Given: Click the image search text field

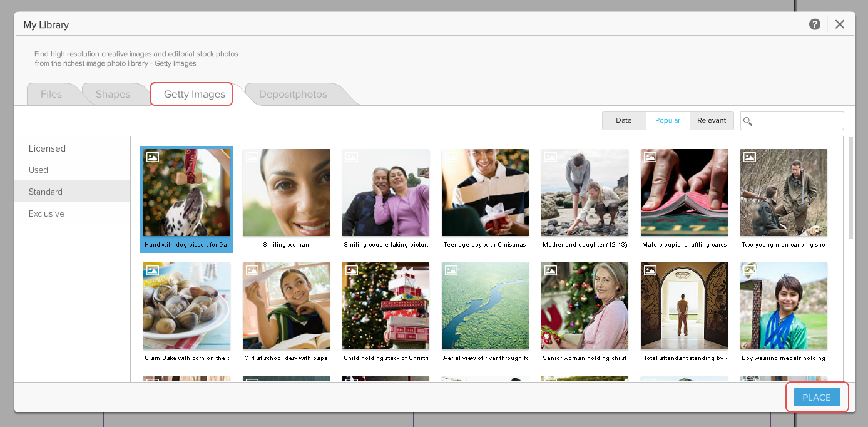Looking at the screenshot, I should point(798,121).
